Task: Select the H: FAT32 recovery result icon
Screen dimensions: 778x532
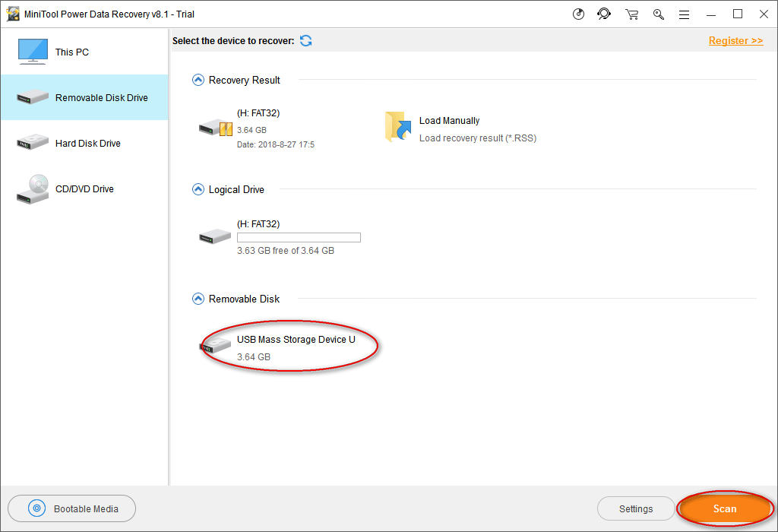Action: 215,128
